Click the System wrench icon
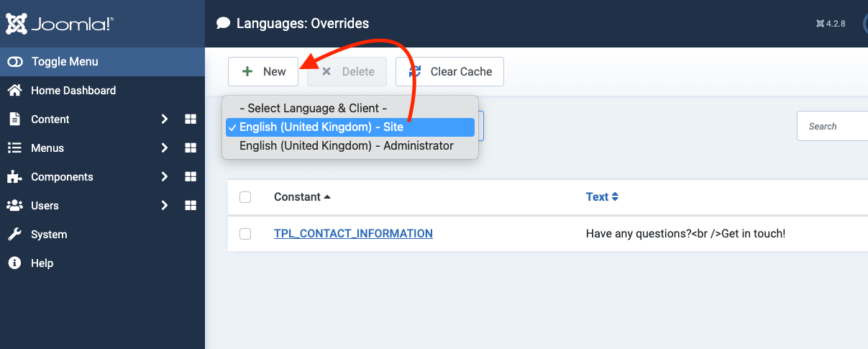Viewport: 868px width, 349px height. point(14,235)
